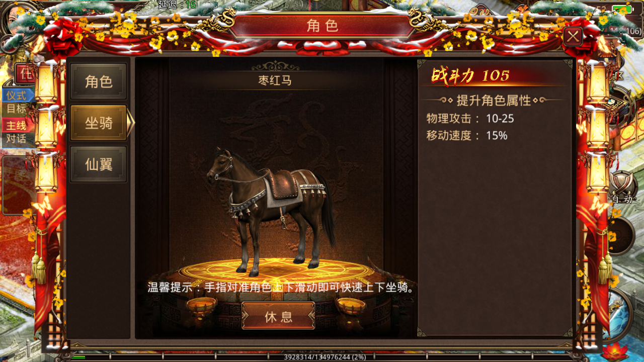Tap the right golden bowl ornament
This screenshot has height=362, width=644.
(351, 305)
